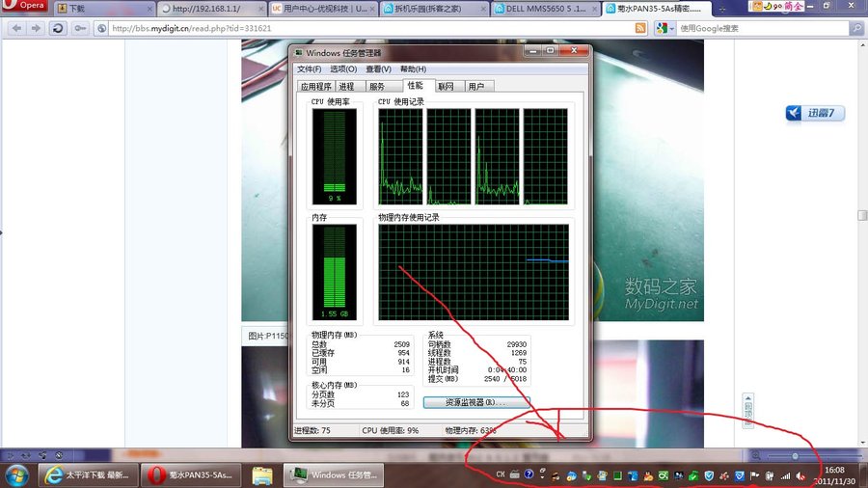The width and height of the screenshot is (868, 488).
Task: Reload the page with the refresh icon
Action: (x=58, y=28)
